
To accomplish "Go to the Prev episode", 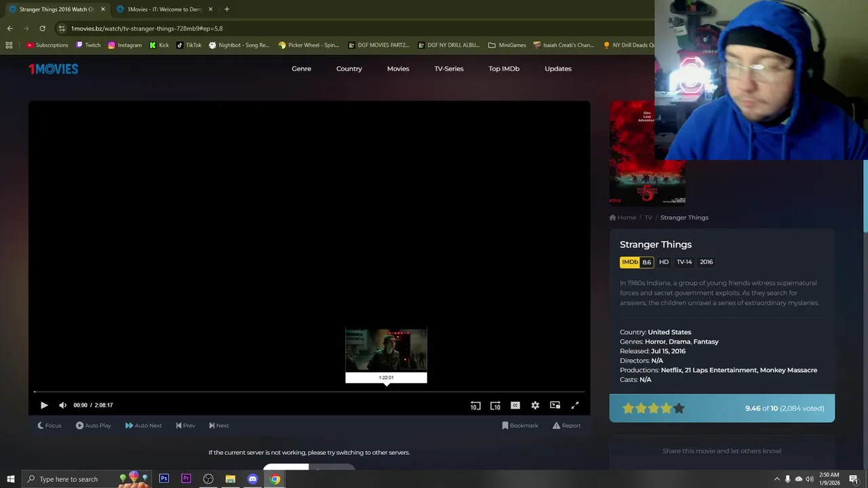I will tap(185, 426).
